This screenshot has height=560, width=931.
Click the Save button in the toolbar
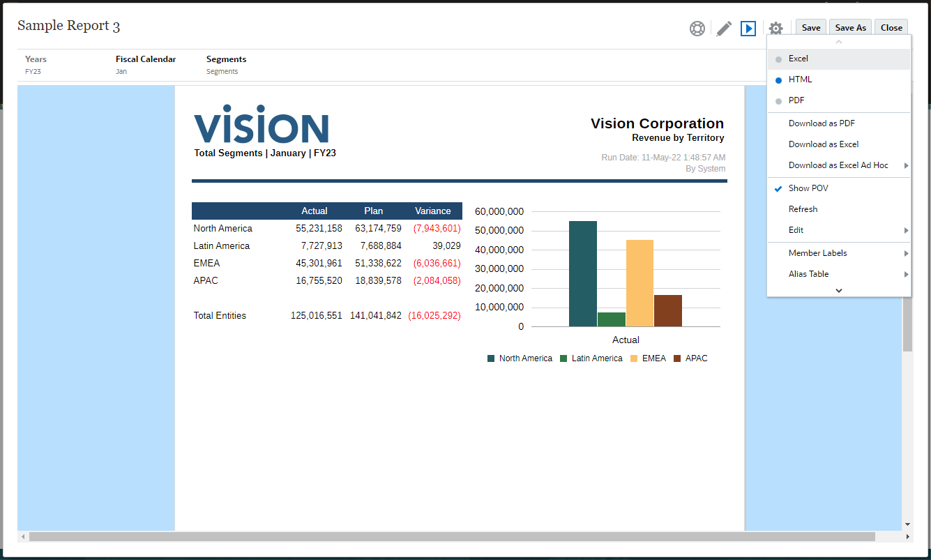tap(810, 27)
